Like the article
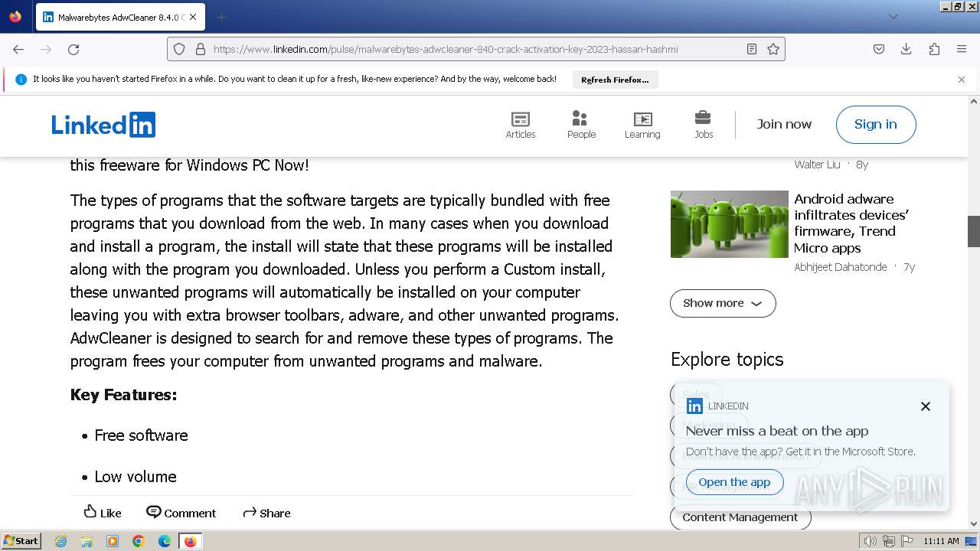 point(102,513)
